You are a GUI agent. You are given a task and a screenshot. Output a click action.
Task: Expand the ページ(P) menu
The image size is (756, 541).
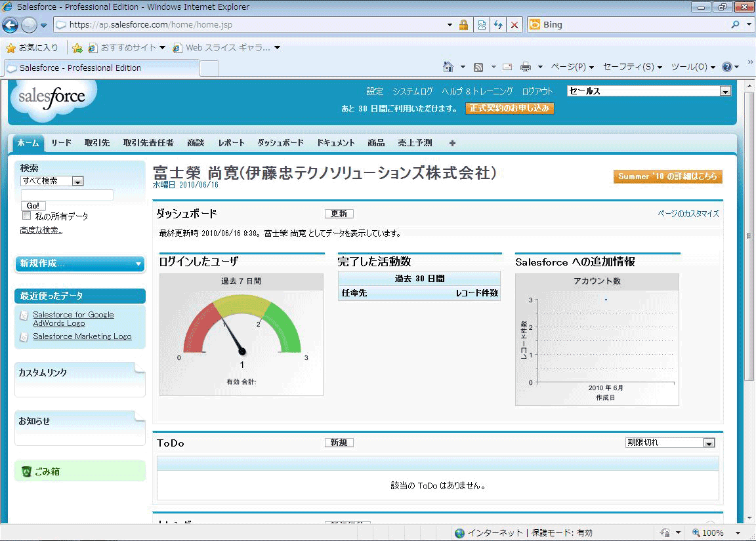click(572, 67)
